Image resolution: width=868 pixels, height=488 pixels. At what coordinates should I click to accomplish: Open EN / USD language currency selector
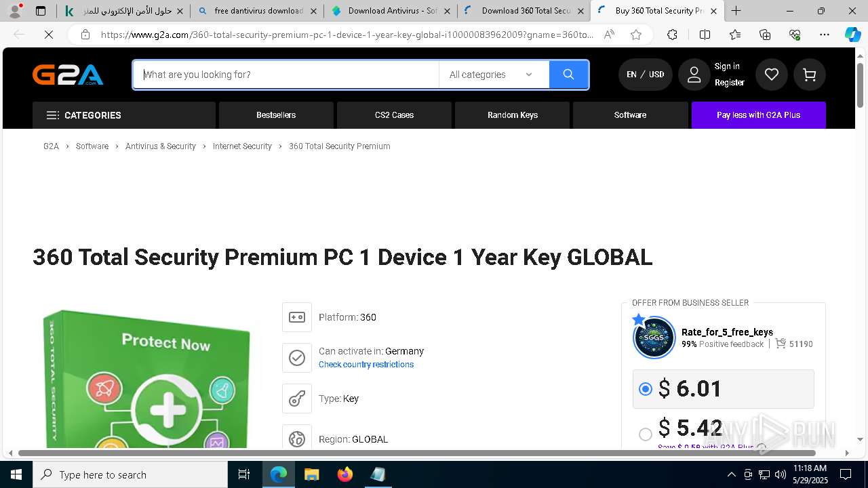click(x=645, y=75)
